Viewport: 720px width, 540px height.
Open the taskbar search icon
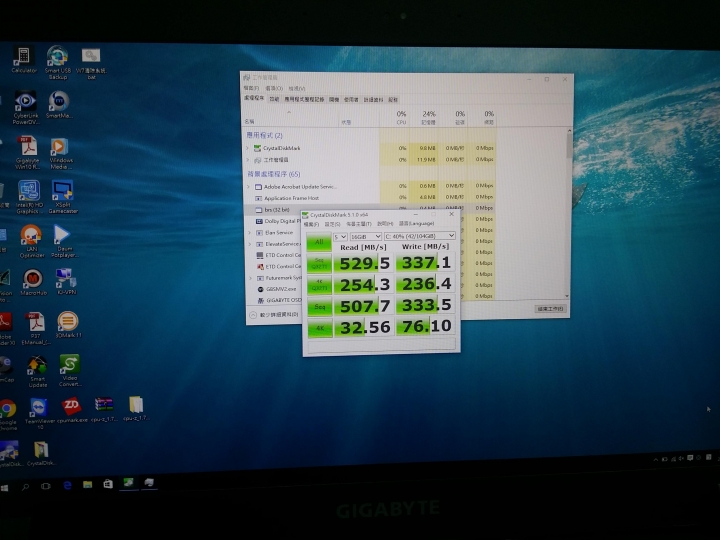tap(25, 487)
